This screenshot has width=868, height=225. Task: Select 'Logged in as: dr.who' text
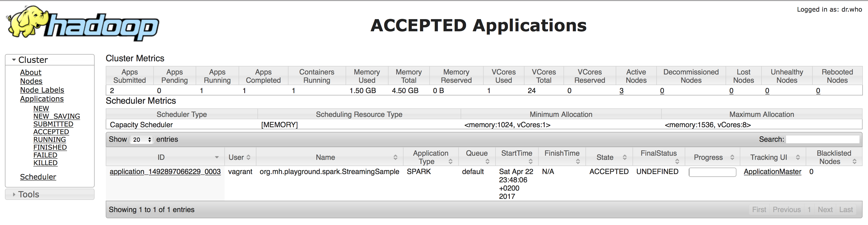pyautogui.click(x=829, y=10)
